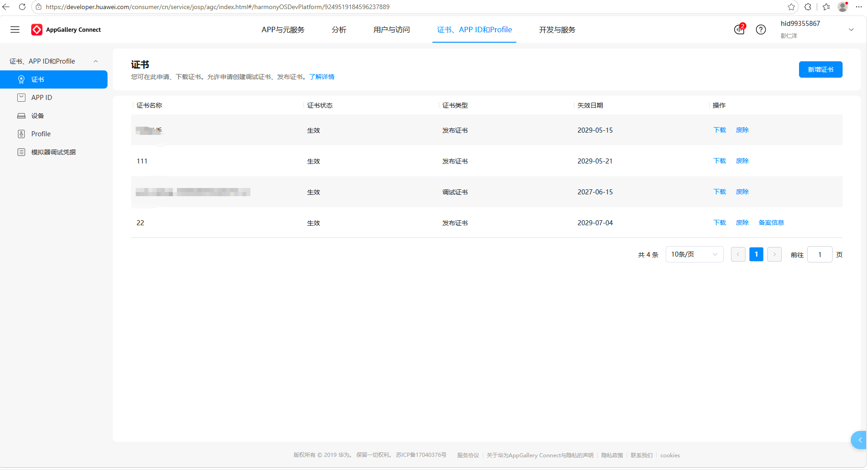Click the 前往 page number input
The width and height of the screenshot is (868, 470).
point(820,254)
